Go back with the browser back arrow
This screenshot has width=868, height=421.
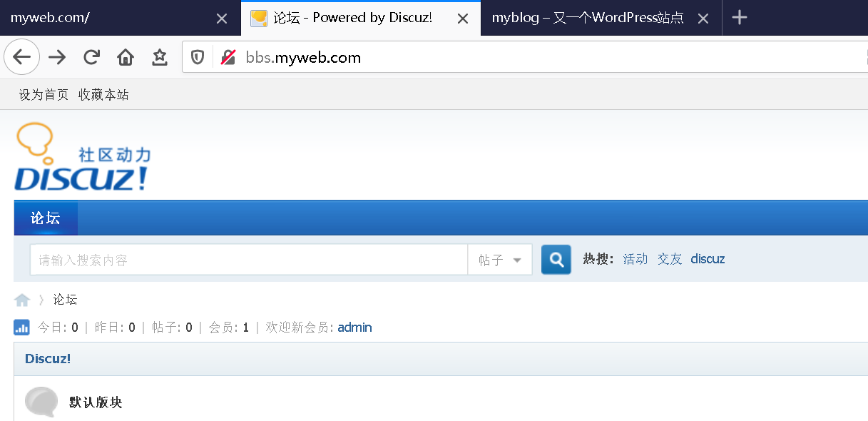coord(22,57)
